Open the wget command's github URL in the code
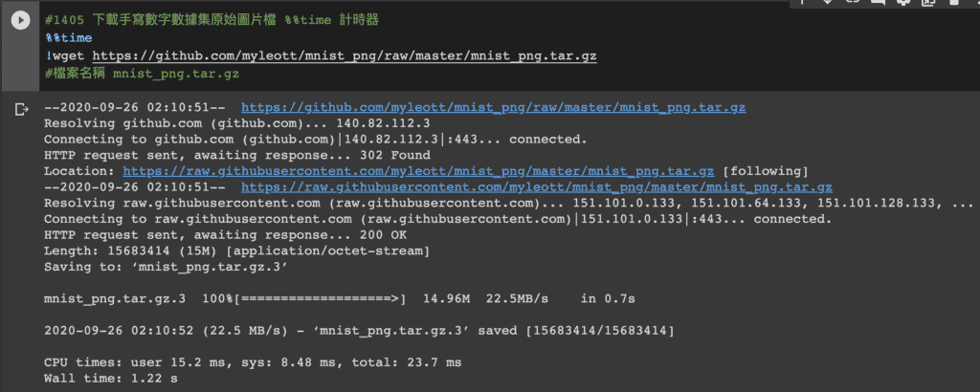The image size is (980, 392). pyautogui.click(x=345, y=56)
